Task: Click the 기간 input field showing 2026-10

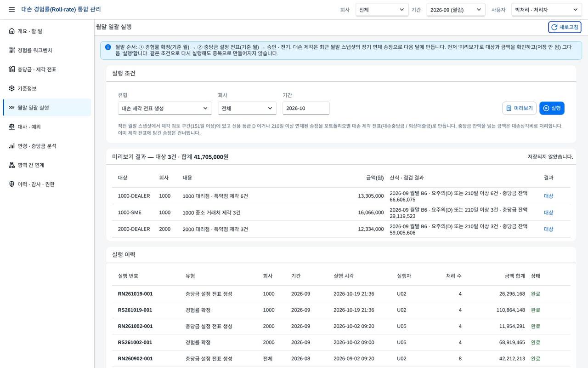Action: click(306, 108)
